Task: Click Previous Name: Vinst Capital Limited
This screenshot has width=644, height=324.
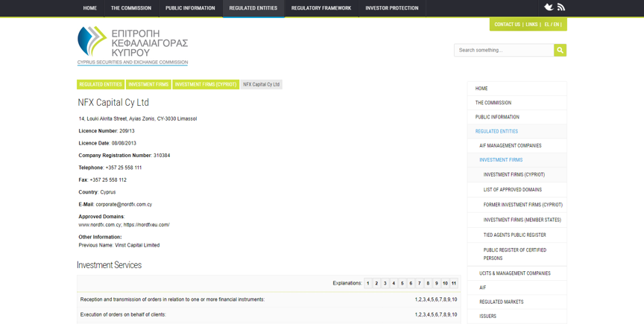Action: coord(119,246)
